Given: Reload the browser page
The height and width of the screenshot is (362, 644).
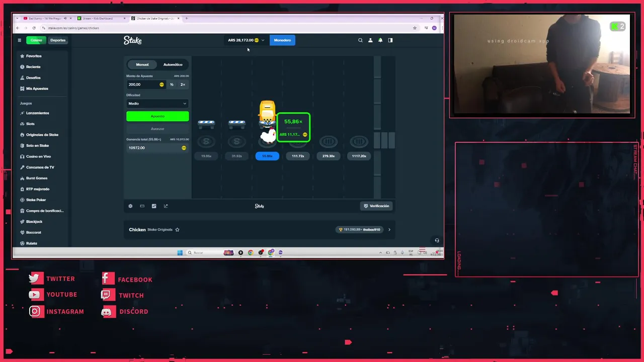Looking at the screenshot, I should click(x=34, y=28).
